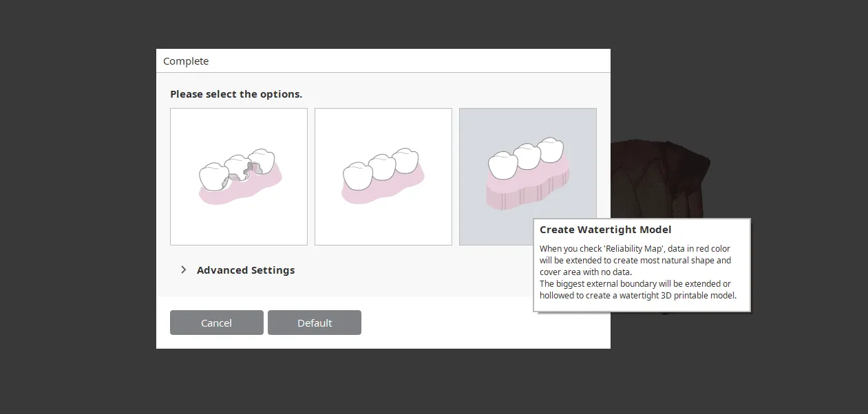
Task: Click the Cancel button
Action: pos(217,323)
